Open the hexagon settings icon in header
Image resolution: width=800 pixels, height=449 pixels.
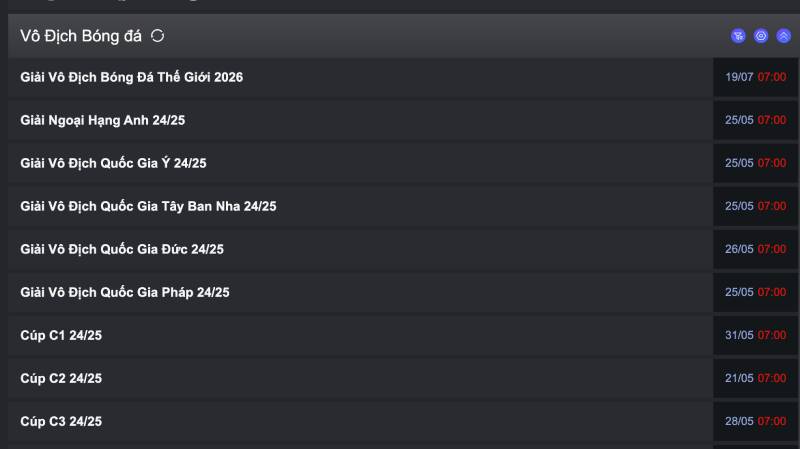pyautogui.click(x=761, y=36)
